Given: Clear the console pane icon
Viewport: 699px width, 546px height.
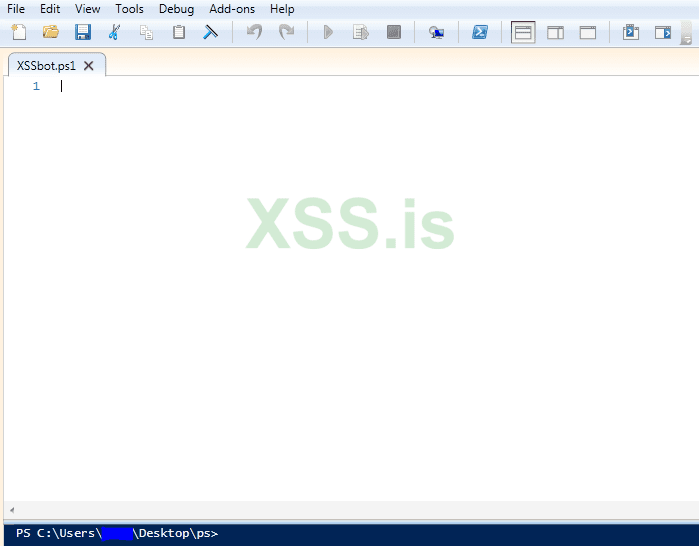Looking at the screenshot, I should 210,32.
